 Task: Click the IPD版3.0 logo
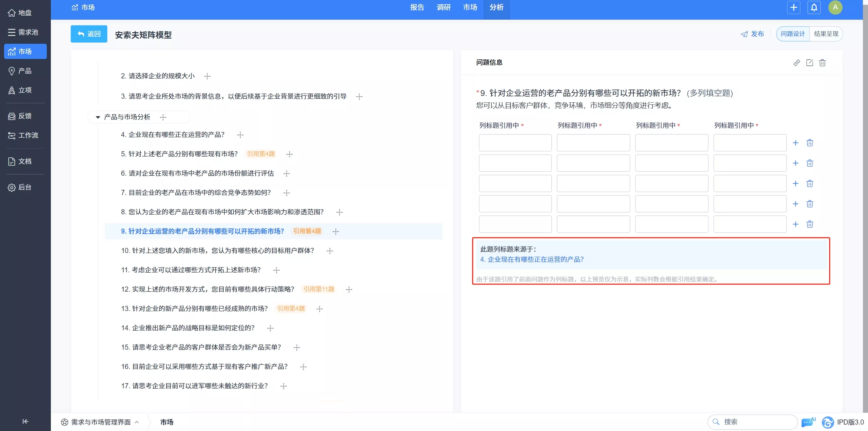(843, 422)
